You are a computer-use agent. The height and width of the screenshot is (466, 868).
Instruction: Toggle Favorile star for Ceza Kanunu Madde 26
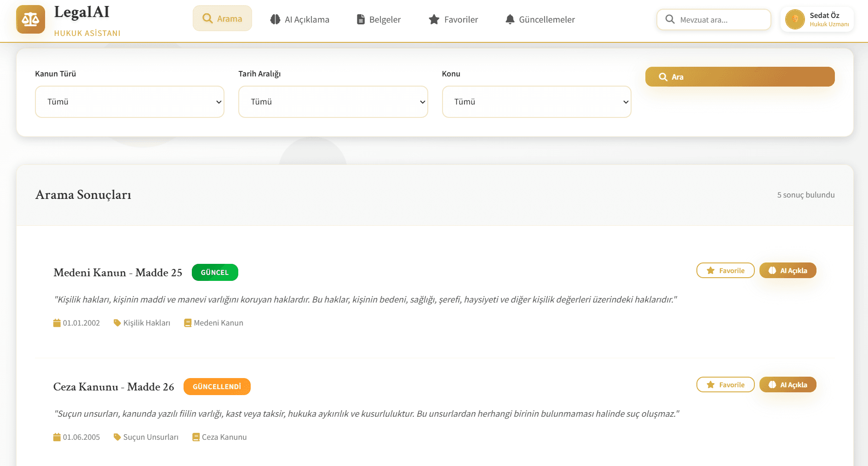pos(725,384)
